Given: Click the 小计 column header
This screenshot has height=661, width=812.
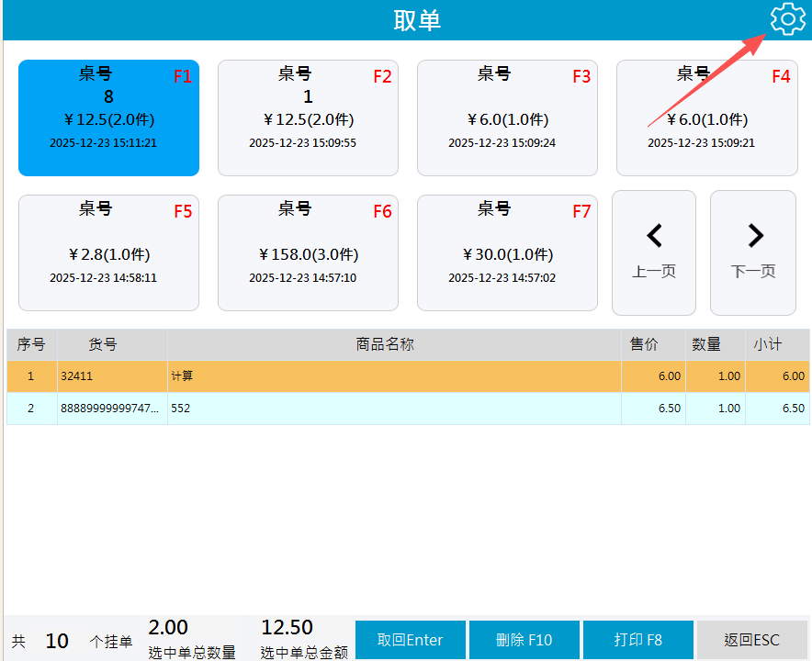Looking at the screenshot, I should click(x=768, y=344).
